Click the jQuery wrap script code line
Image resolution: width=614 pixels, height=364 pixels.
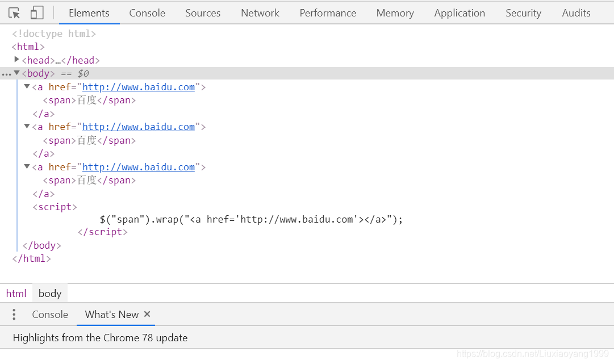coord(251,220)
